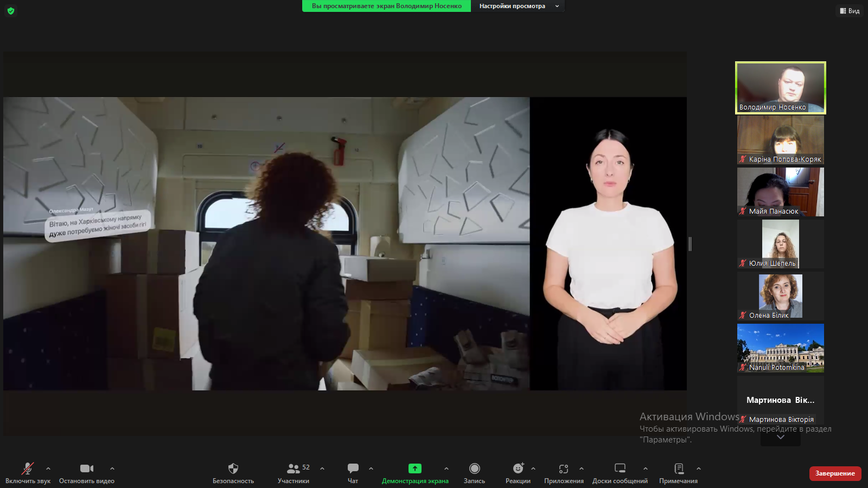The image size is (868, 488).
Task: Open the View layout menu
Action: tap(850, 11)
